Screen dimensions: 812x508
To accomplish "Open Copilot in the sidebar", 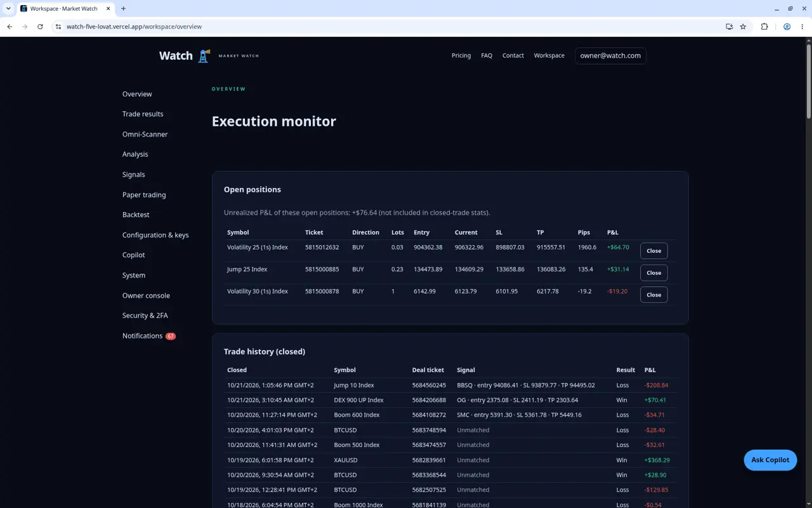I will coord(134,255).
